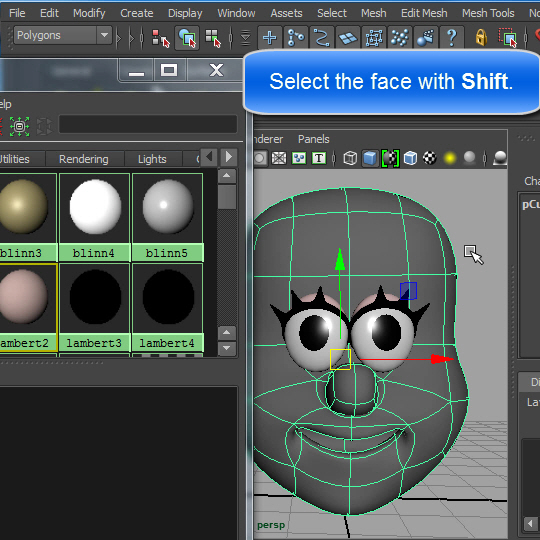Click the tabs scroll left arrow
Screen dimensions: 540x540
coord(209,157)
